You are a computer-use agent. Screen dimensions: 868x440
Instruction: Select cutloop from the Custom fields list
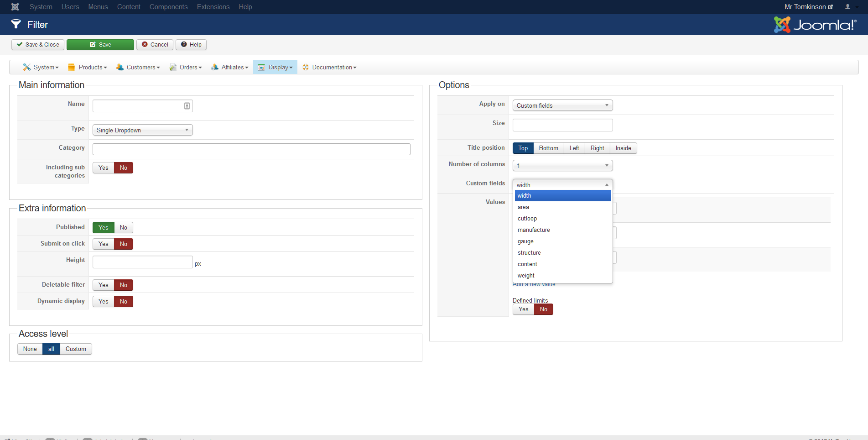[x=563, y=219]
